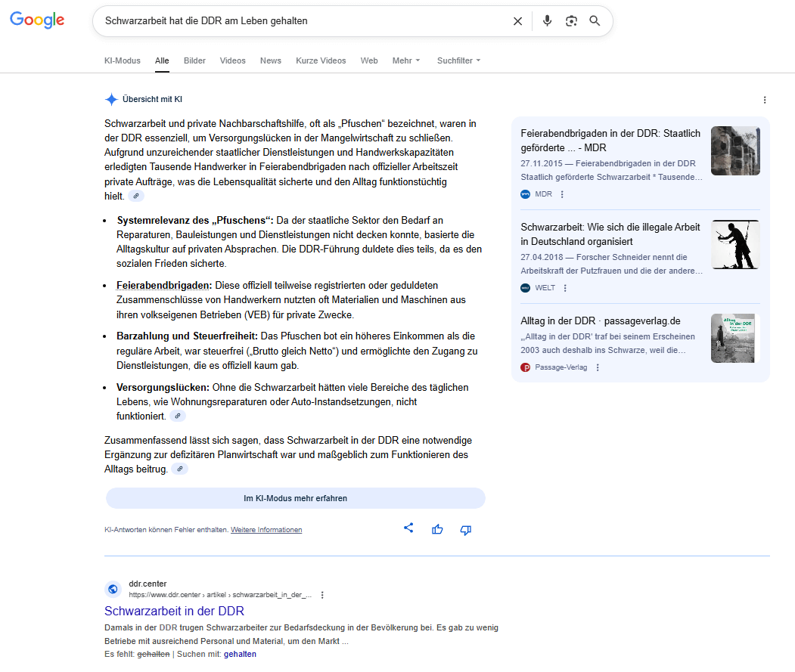The width and height of the screenshot is (795, 672).
Task: Open Schwarzarbeit in der DDR result link
Action: (x=174, y=611)
